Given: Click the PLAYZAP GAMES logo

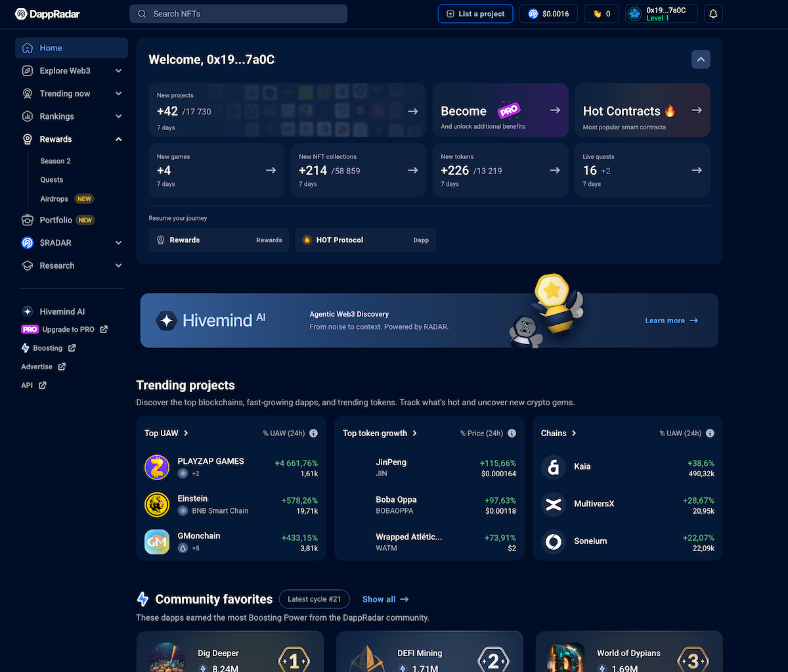Looking at the screenshot, I should coord(157,467).
